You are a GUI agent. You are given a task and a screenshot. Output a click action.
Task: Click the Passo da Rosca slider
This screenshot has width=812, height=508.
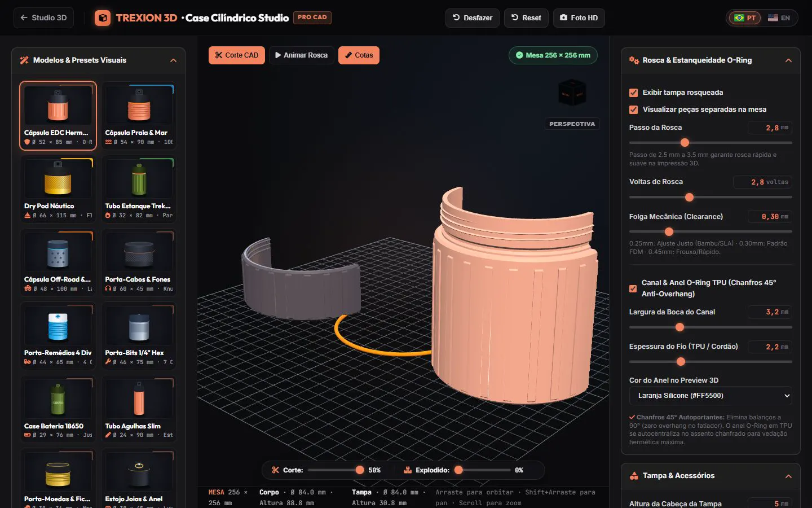pyautogui.click(x=710, y=143)
